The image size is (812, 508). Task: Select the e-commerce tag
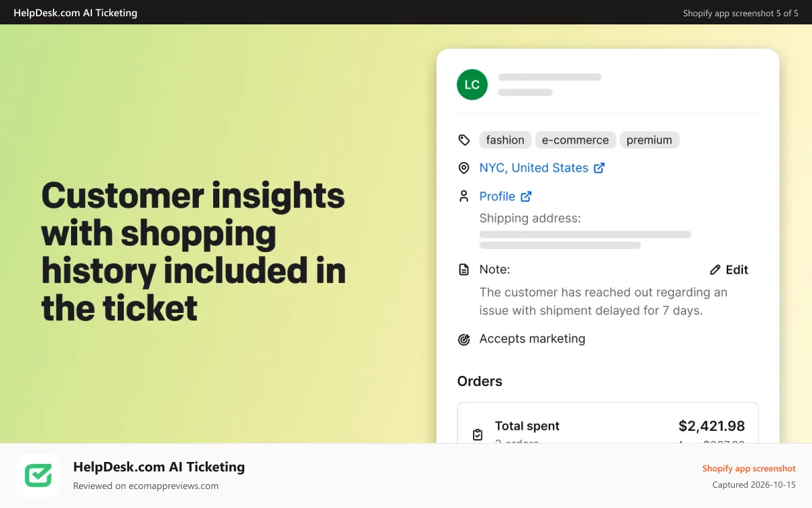tap(576, 140)
